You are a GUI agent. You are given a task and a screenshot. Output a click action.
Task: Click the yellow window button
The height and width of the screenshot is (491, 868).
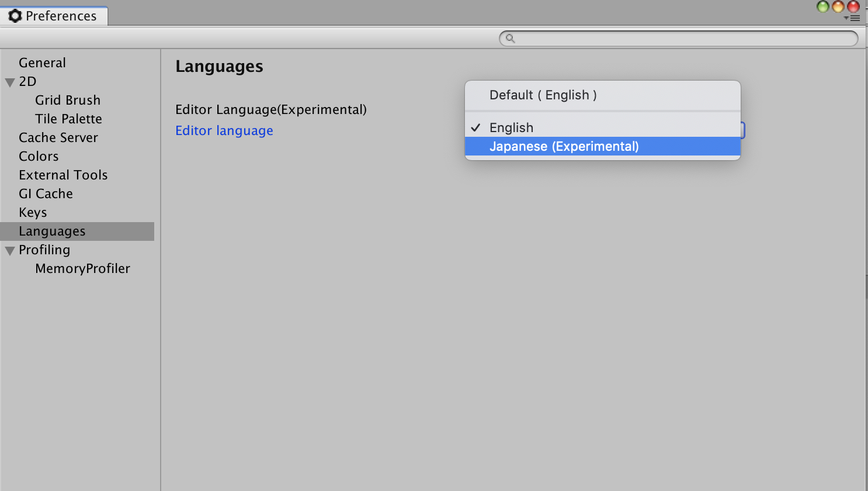click(838, 6)
